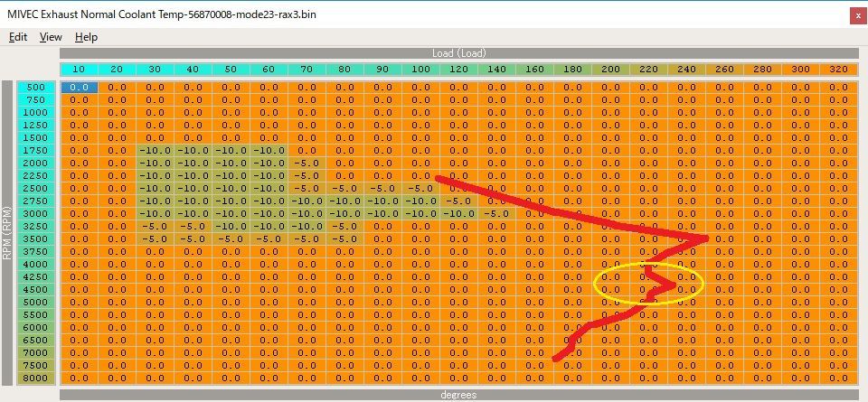868x402 pixels.
Task: Open the Edit menu
Action: pyautogui.click(x=18, y=37)
